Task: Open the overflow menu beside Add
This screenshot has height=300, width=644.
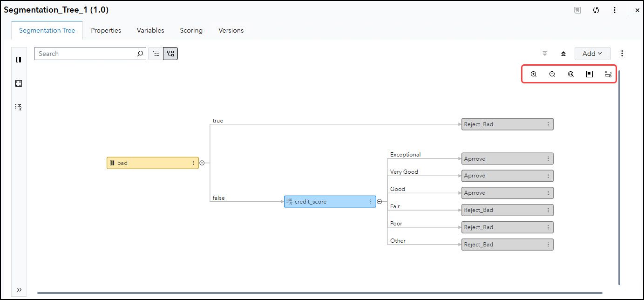Action: pos(622,53)
